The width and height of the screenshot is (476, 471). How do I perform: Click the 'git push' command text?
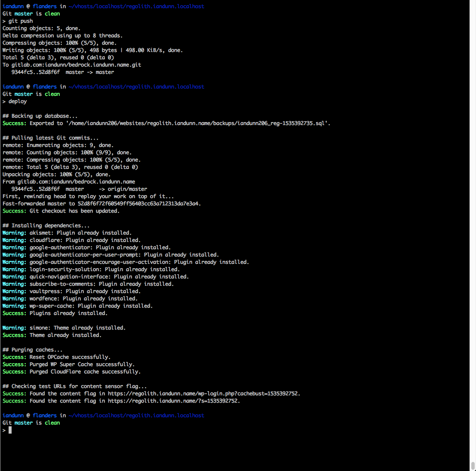tap(21, 21)
